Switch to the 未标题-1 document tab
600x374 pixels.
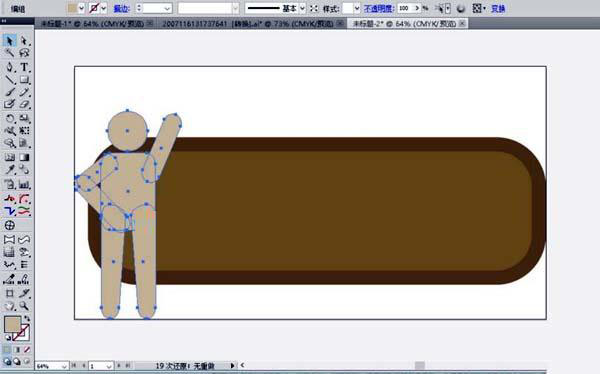click(x=92, y=24)
